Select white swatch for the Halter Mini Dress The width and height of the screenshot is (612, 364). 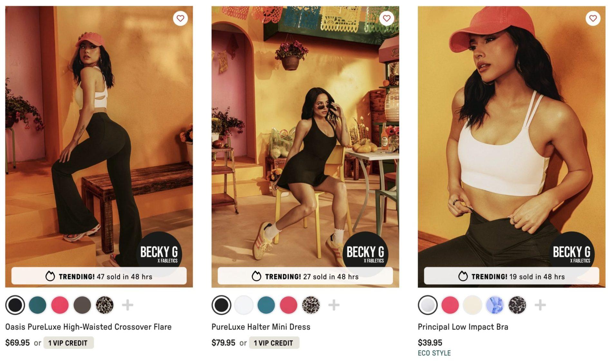(x=244, y=305)
